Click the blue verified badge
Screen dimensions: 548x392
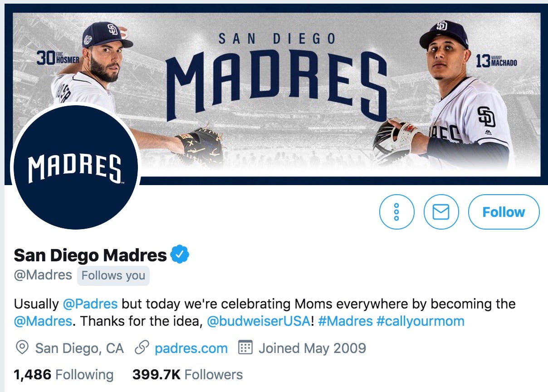click(x=180, y=255)
